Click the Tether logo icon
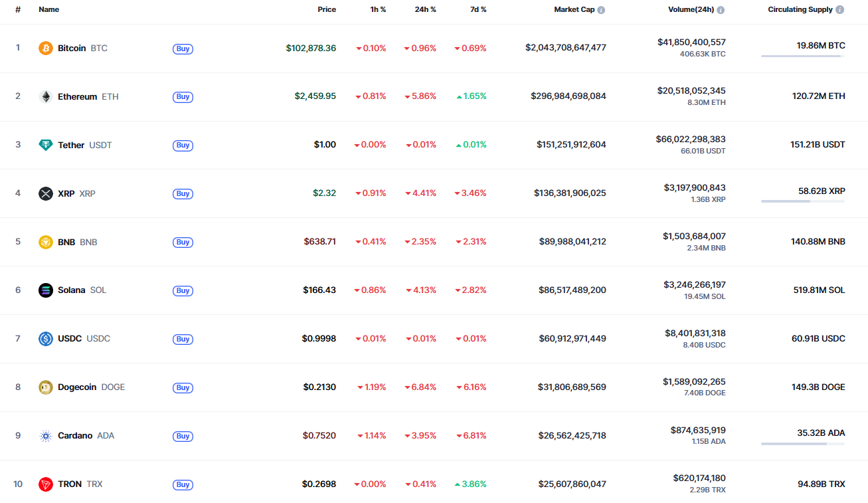 click(45, 146)
